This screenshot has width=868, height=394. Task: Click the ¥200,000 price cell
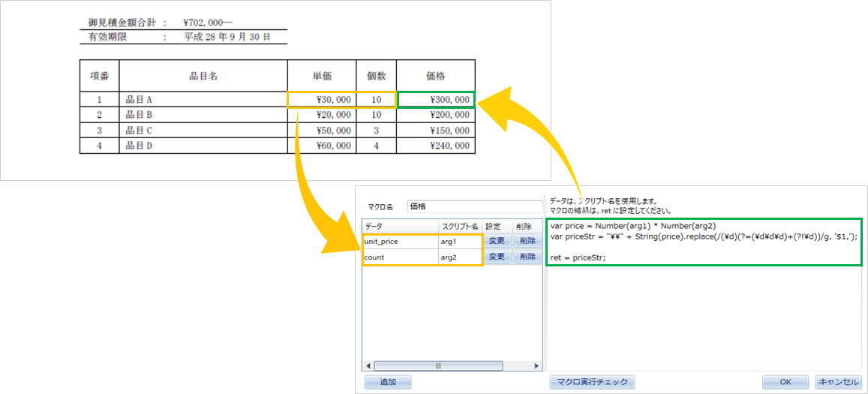click(436, 115)
